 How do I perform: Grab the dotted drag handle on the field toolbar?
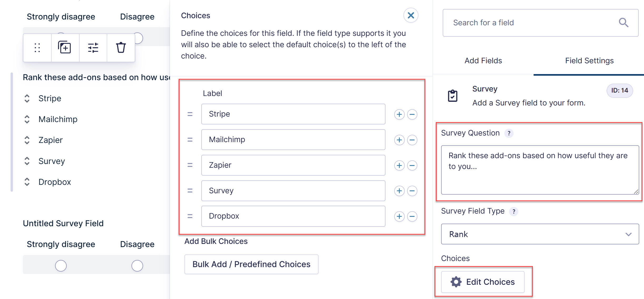pos(37,48)
